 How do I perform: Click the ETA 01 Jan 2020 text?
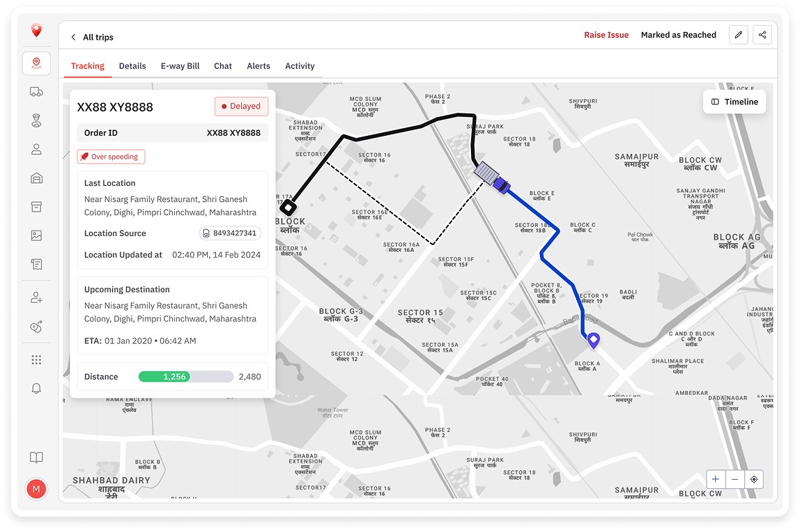(x=140, y=341)
